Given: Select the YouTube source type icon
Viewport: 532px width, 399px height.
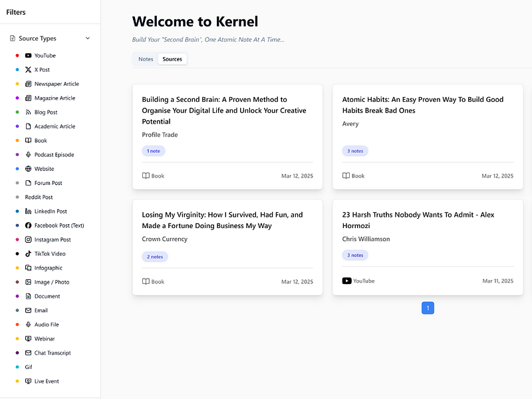Looking at the screenshot, I should click(x=28, y=55).
